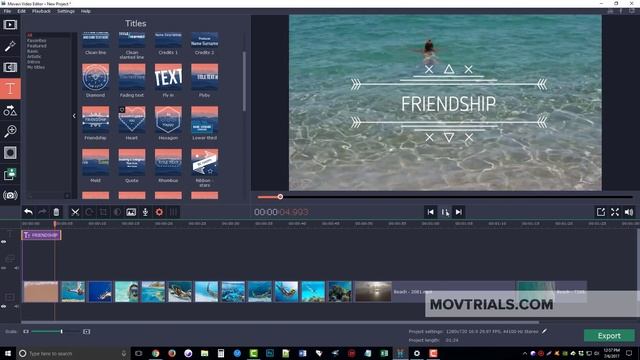Mute the main video track audio
This screenshot has height=360, width=640.
tap(16, 306)
